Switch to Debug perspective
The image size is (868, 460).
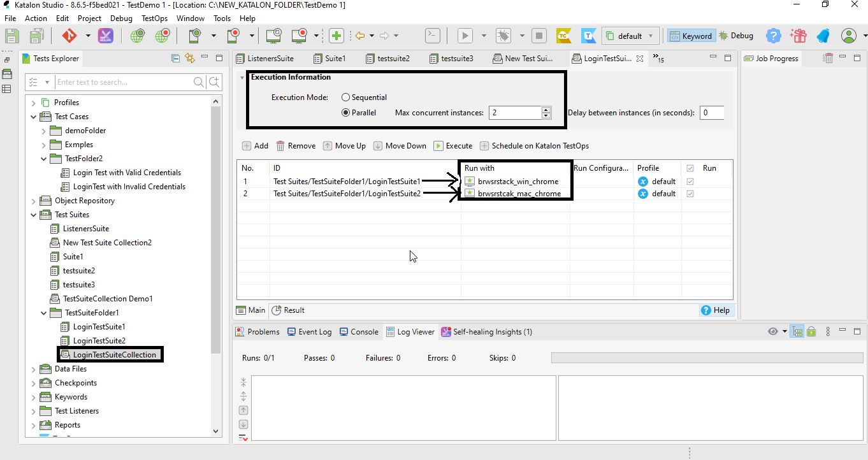tap(736, 36)
